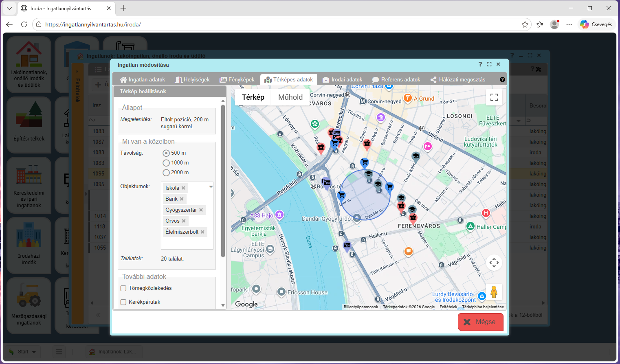This screenshot has width=620, height=364.
Task: Open Irodaházi irodák category icon
Action: click(x=29, y=245)
